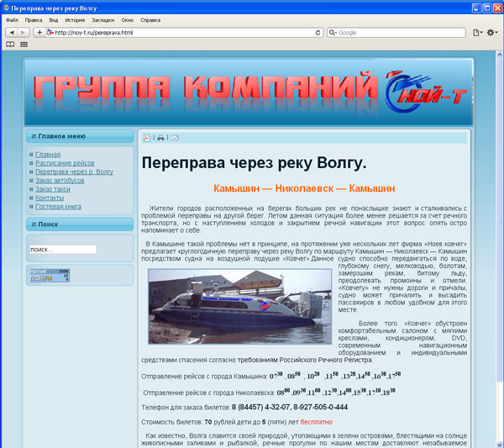Screen dimensions: 504x448
Task: Click the Отправление рейсов с города Николаевска line
Action: point(269,392)
